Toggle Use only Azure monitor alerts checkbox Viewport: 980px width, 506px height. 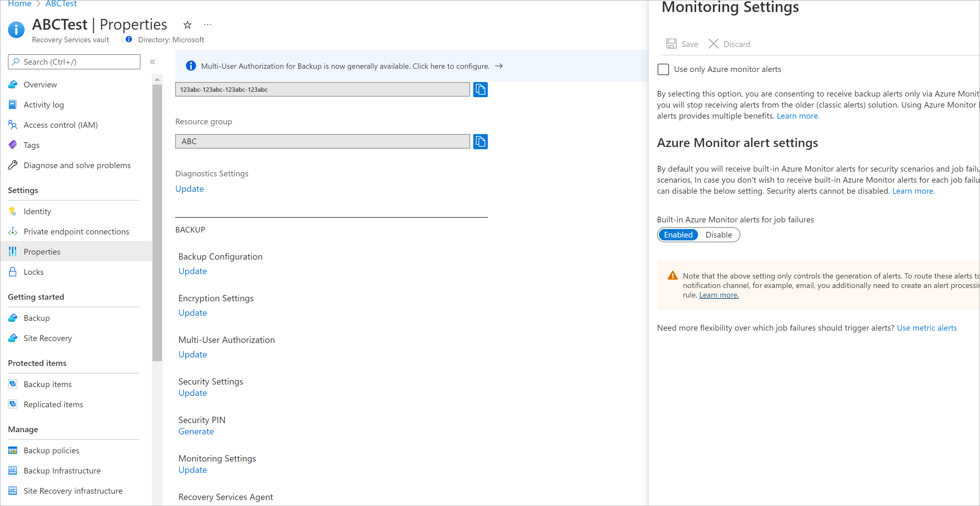pyautogui.click(x=663, y=69)
